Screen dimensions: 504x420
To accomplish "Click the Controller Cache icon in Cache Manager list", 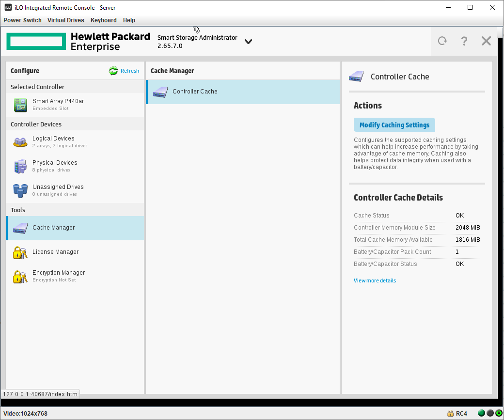I will tap(160, 92).
